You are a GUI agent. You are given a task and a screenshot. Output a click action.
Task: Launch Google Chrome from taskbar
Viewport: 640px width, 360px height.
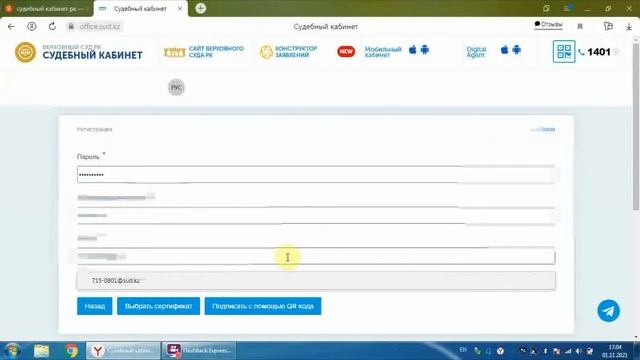point(71,351)
